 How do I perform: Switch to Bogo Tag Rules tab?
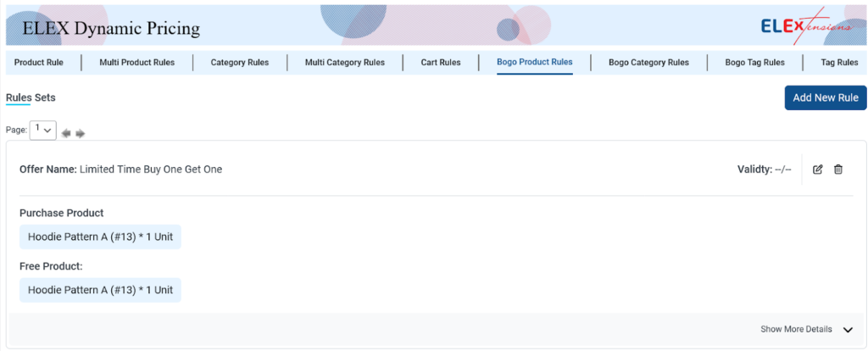point(754,63)
